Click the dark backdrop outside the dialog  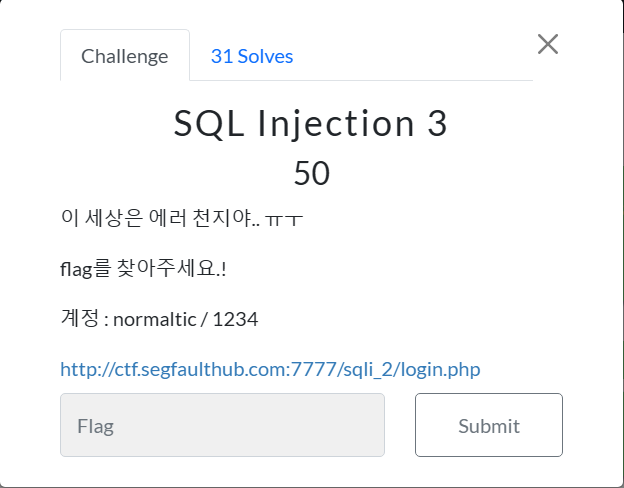click(622, 239)
